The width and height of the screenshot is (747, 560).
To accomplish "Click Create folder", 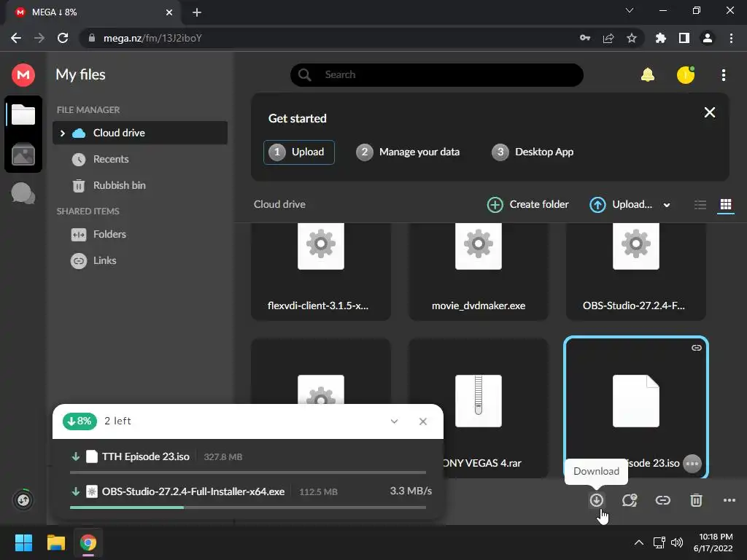I will [x=528, y=205].
